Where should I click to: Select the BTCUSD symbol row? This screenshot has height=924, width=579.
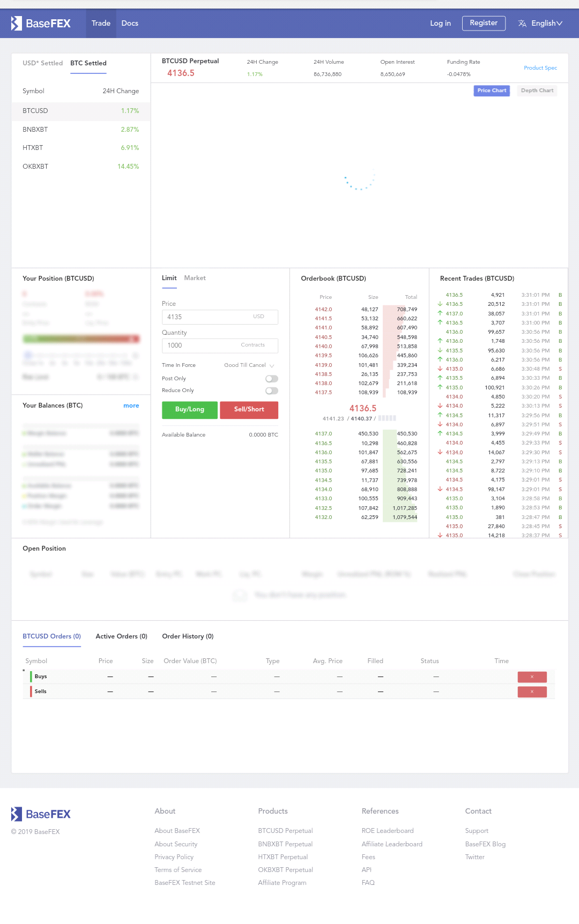[80, 111]
